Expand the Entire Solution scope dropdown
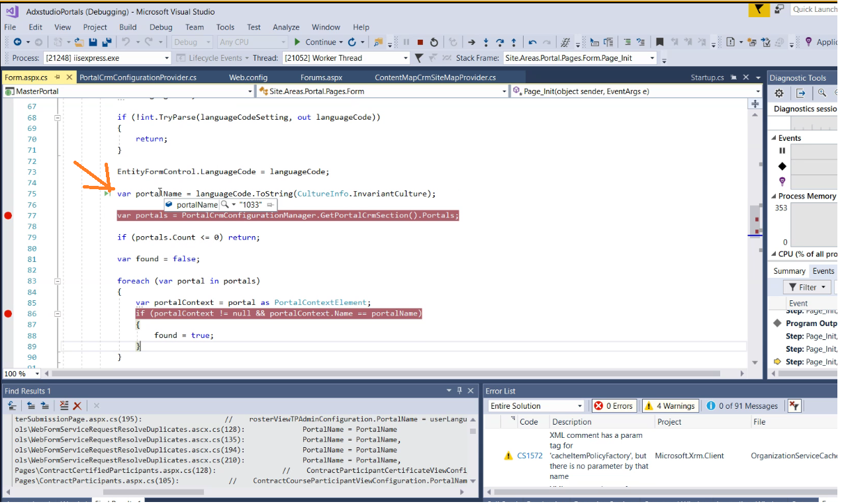This screenshot has height=504, width=842. pos(580,406)
